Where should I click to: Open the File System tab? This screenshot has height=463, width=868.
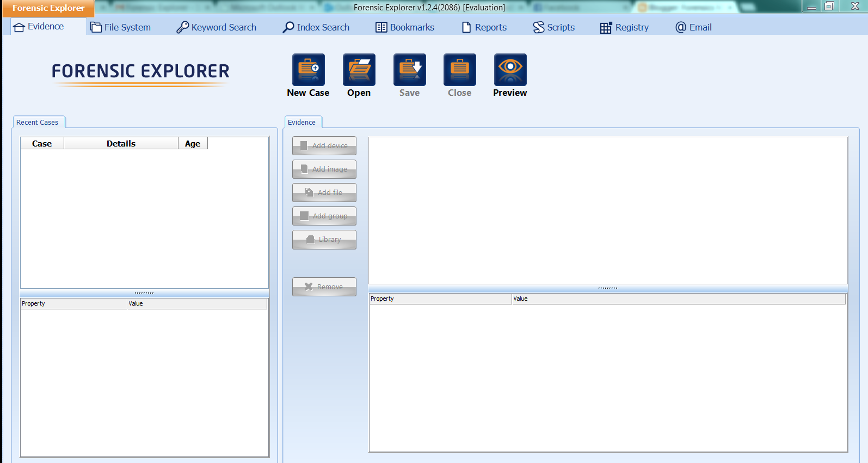click(x=121, y=27)
